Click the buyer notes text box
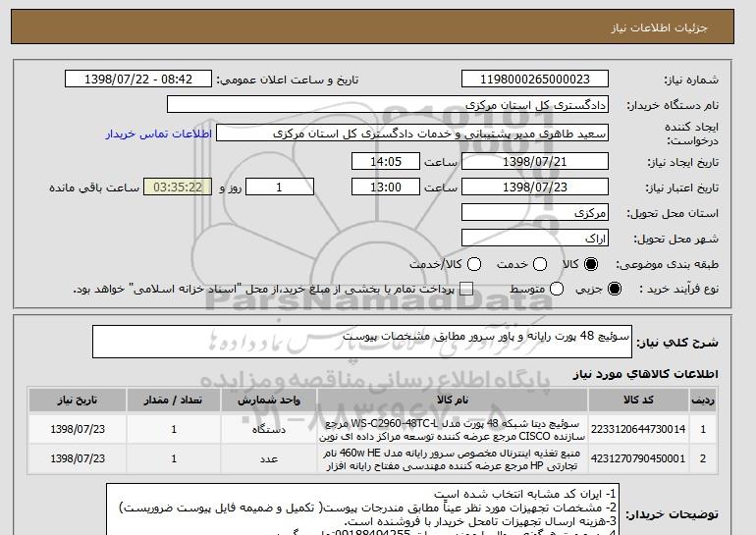The width and height of the screenshot is (756, 535). coord(362,508)
